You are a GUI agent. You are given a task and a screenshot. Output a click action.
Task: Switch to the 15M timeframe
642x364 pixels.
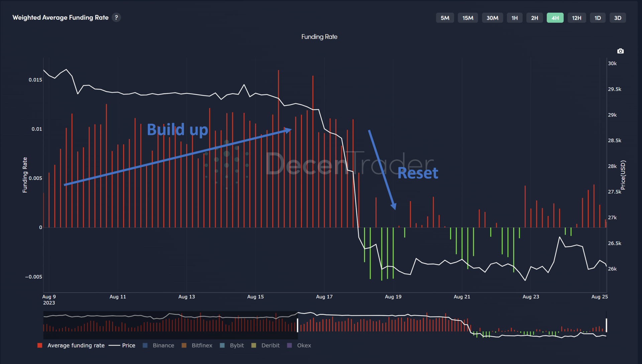tap(467, 18)
